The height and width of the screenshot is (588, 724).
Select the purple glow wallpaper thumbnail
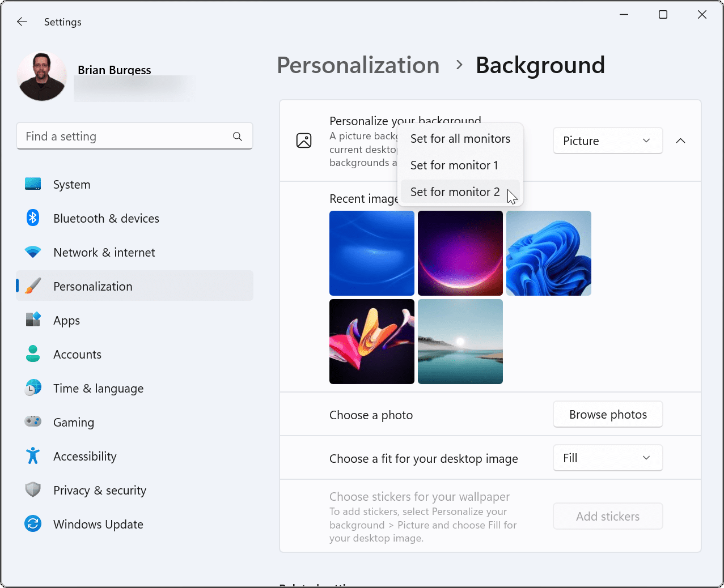coord(460,253)
